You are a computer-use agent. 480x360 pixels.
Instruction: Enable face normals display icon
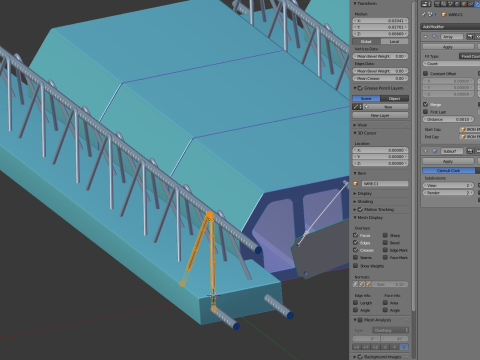pos(368,284)
